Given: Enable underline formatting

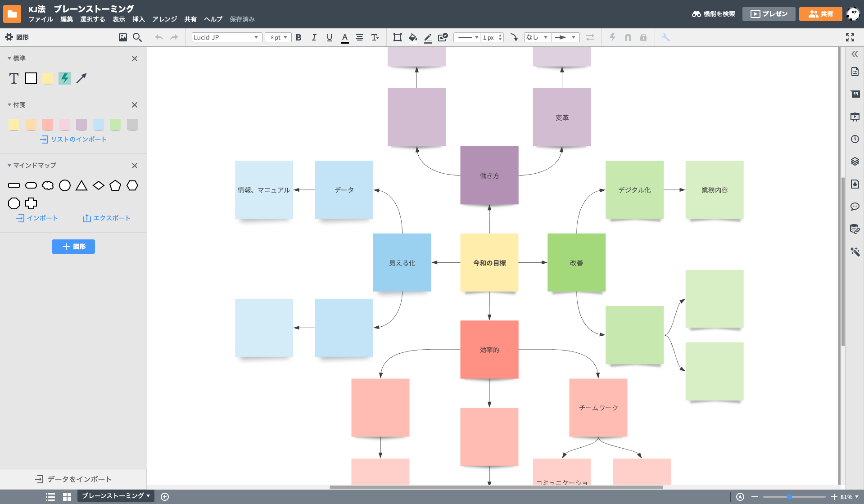Looking at the screenshot, I should point(329,37).
